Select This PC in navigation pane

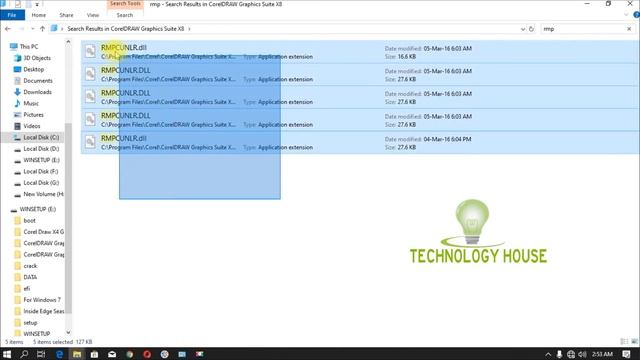click(x=29, y=47)
